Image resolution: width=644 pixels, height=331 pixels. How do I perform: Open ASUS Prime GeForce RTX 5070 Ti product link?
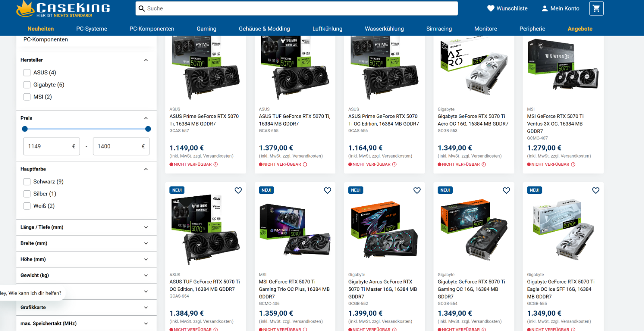pos(204,120)
